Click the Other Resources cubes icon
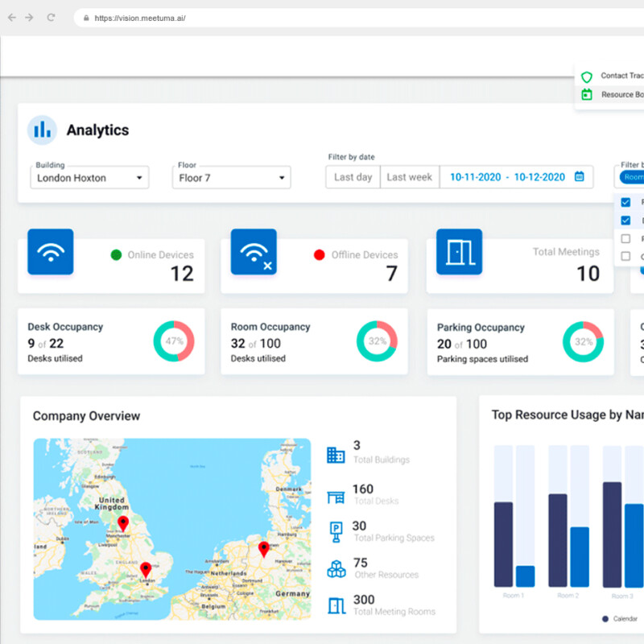Viewport: 644px width, 644px height. point(336,569)
